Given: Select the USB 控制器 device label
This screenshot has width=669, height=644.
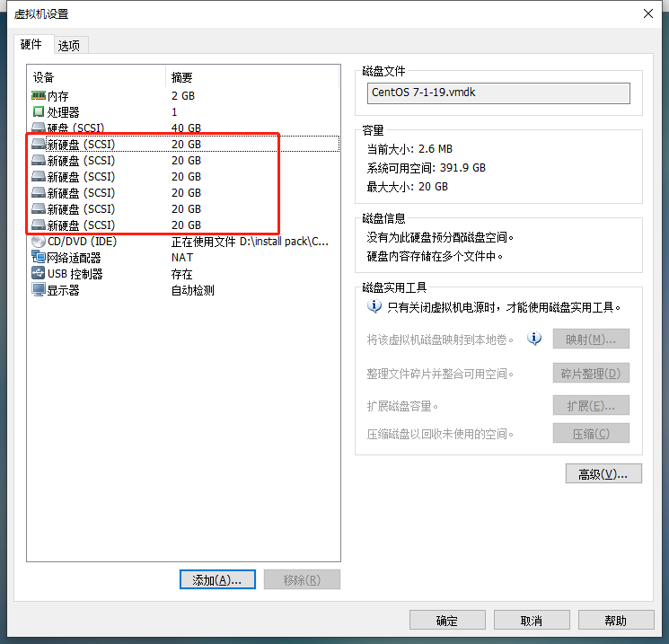Looking at the screenshot, I should [75, 274].
